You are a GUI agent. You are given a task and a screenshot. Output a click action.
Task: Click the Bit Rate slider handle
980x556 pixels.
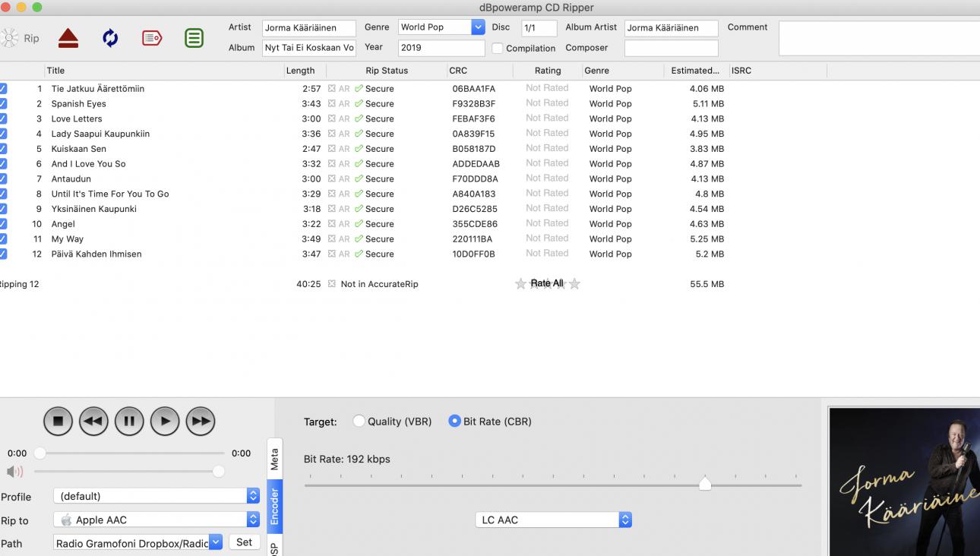pyautogui.click(x=705, y=484)
